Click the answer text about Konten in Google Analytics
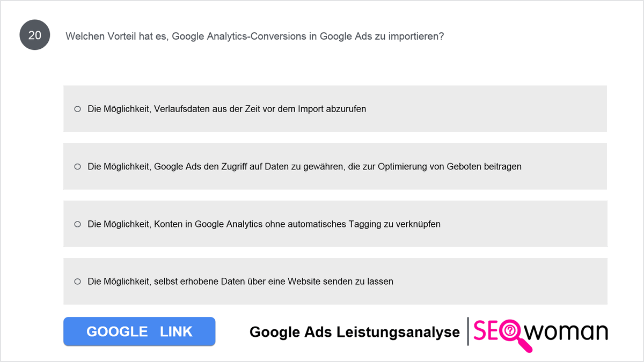644x362 pixels. point(264,224)
